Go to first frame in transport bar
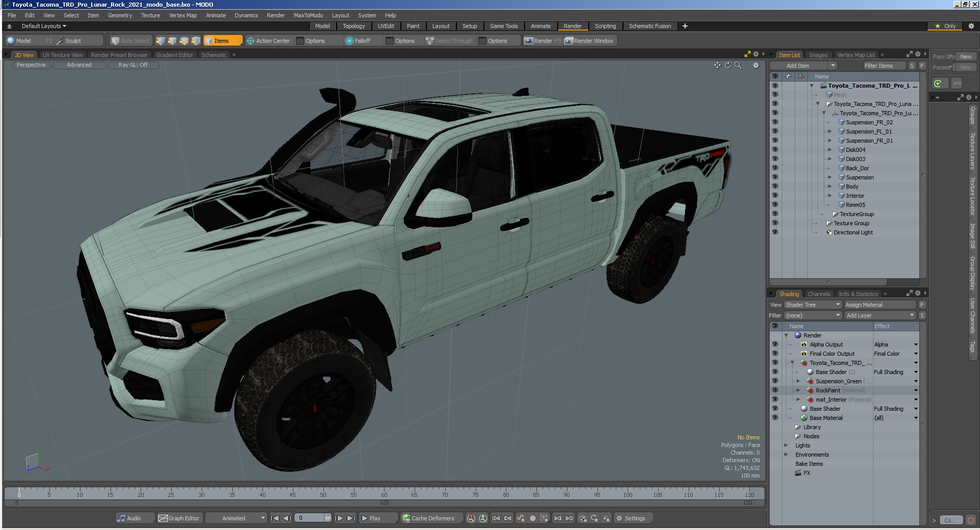The image size is (980, 530). point(275,518)
